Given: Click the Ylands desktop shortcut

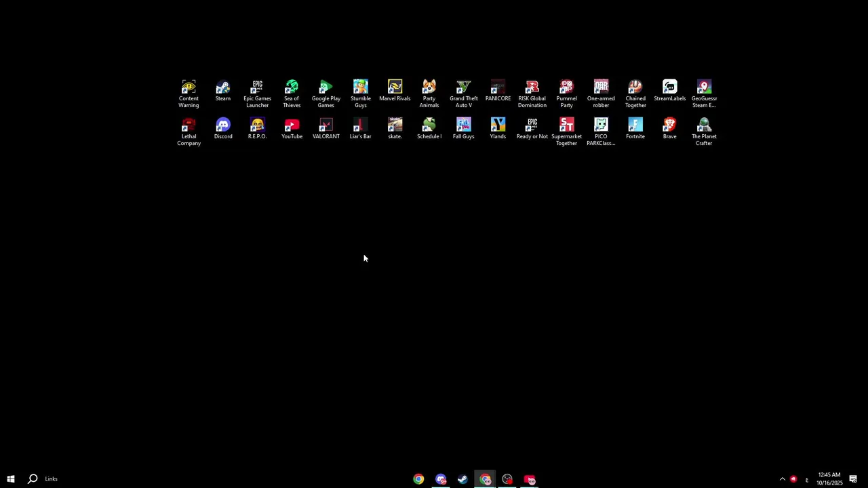Looking at the screenshot, I should (498, 129).
